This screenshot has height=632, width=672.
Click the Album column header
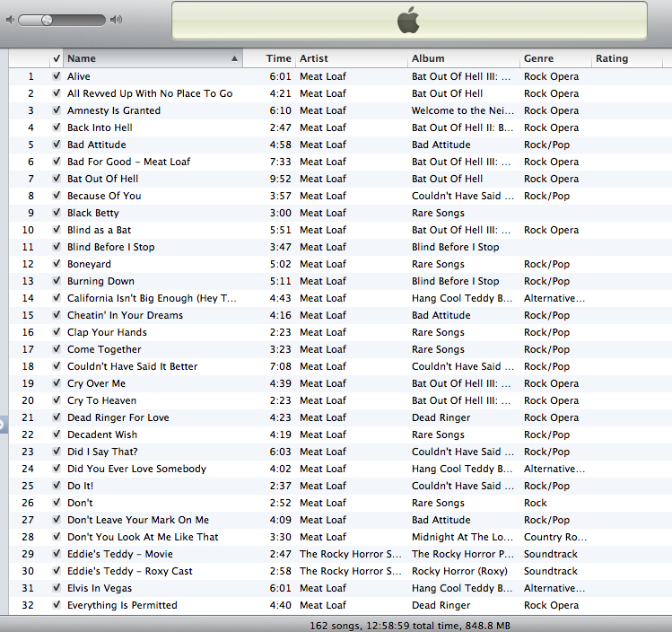click(x=462, y=58)
